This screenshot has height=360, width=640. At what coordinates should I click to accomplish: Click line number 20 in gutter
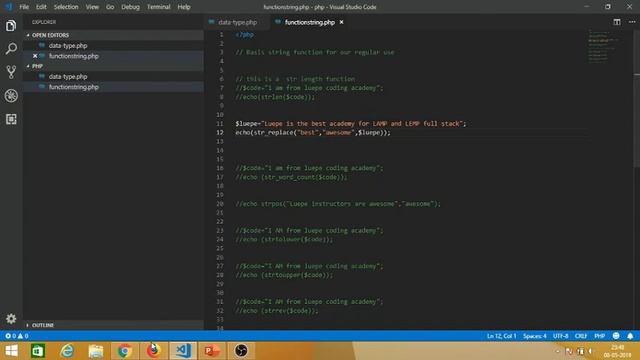[x=220, y=204]
